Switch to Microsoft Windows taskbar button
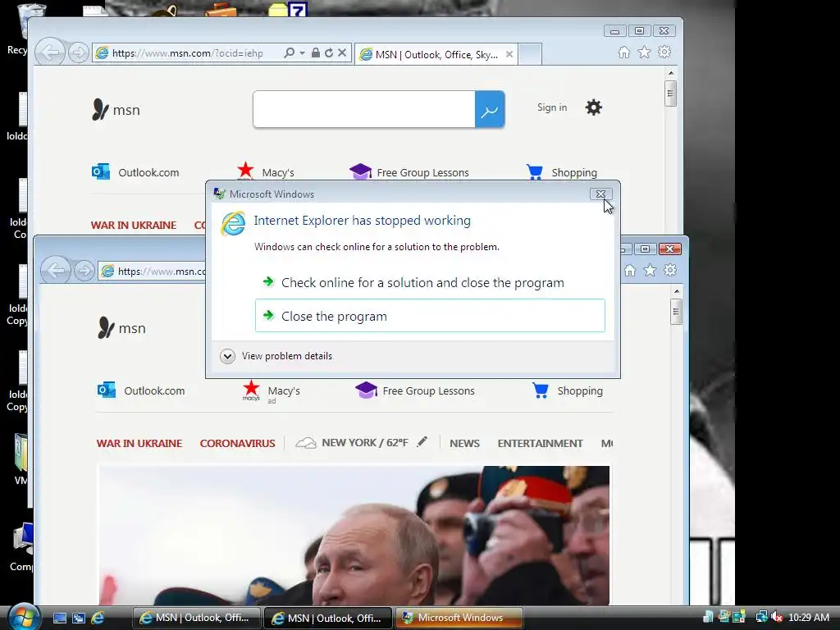This screenshot has width=840, height=630. [x=459, y=618]
